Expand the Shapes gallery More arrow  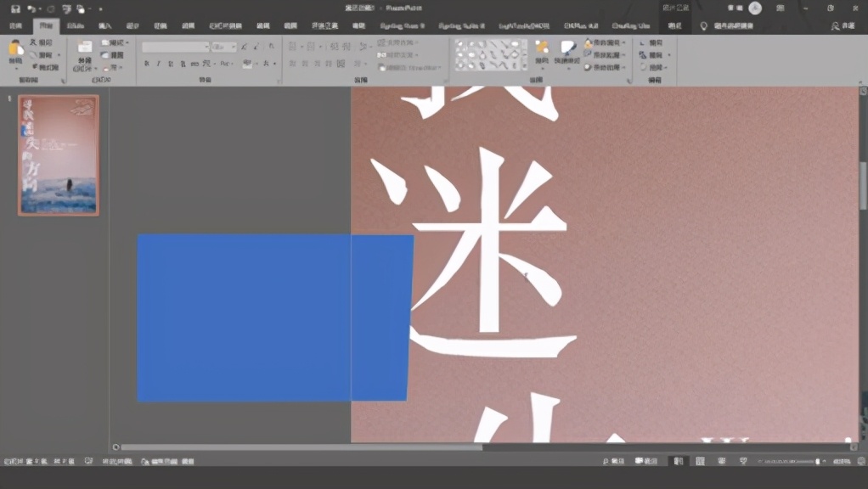click(524, 66)
